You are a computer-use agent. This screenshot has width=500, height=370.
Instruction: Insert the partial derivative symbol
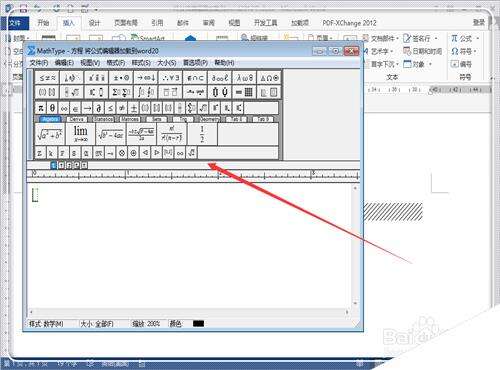tap(98, 108)
